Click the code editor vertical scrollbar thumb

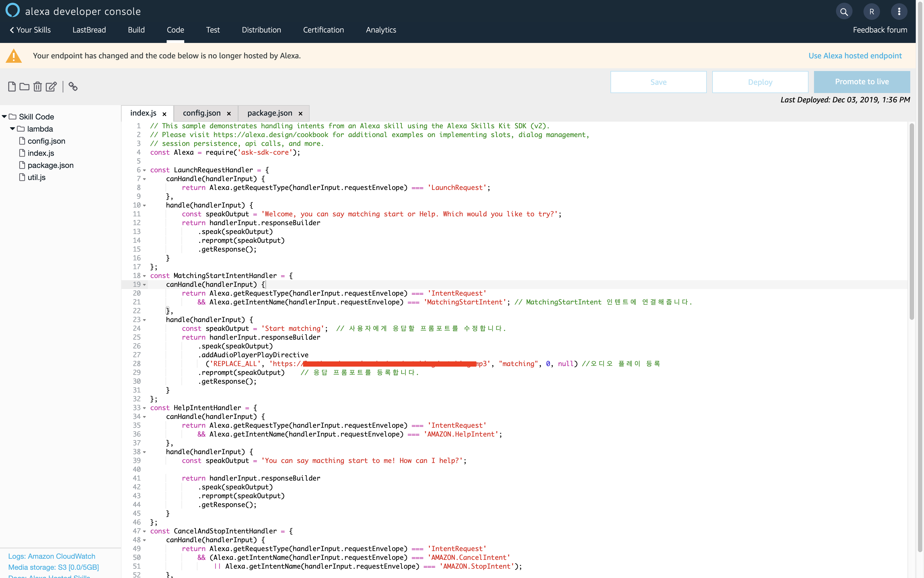pos(911,222)
